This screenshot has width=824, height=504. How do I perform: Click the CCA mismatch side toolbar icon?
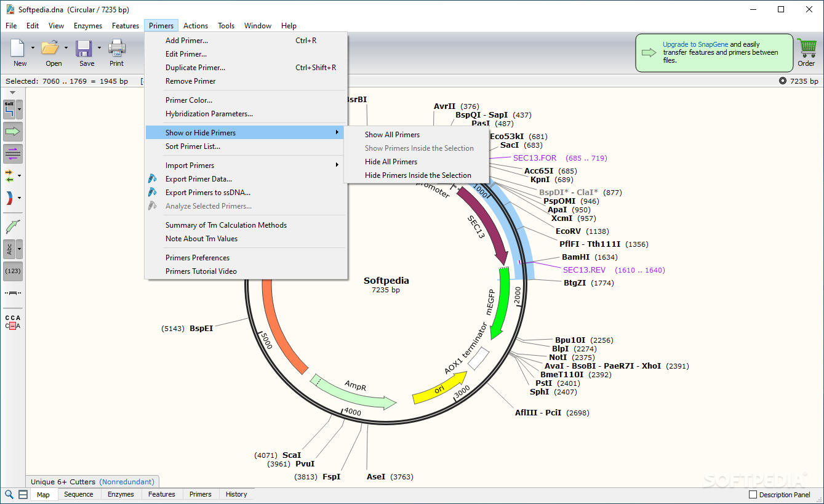(13, 322)
